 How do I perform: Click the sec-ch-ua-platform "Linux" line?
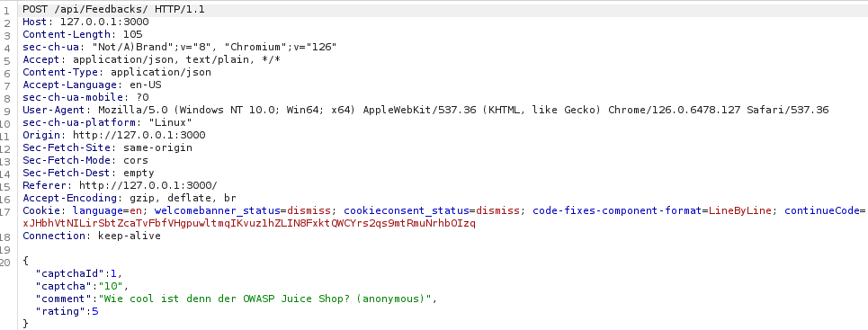107,123
